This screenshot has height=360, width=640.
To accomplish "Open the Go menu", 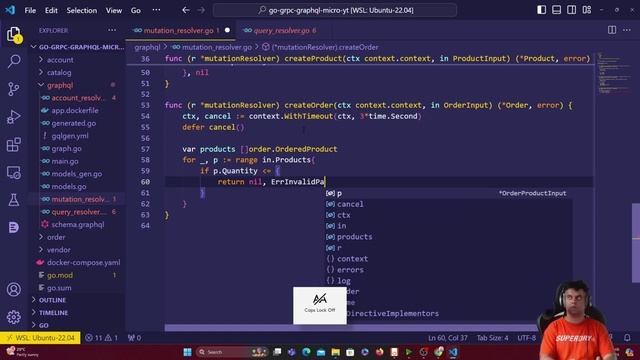I will pos(136,11).
